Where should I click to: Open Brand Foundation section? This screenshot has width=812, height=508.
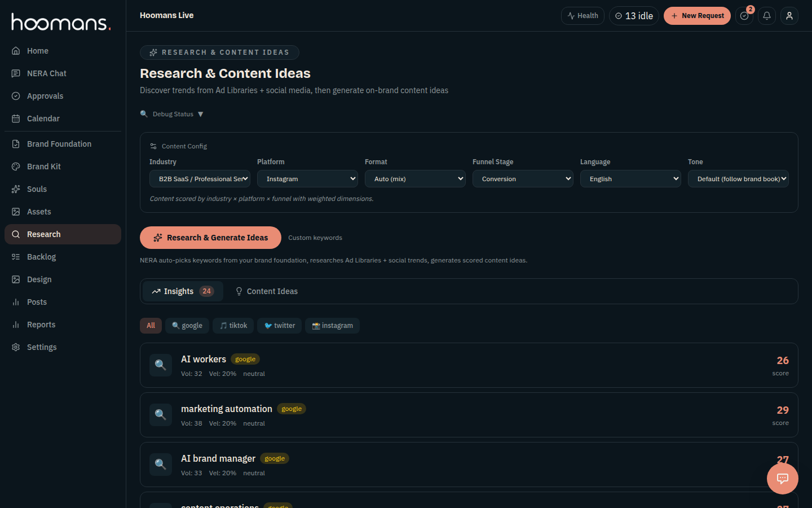[63, 144]
